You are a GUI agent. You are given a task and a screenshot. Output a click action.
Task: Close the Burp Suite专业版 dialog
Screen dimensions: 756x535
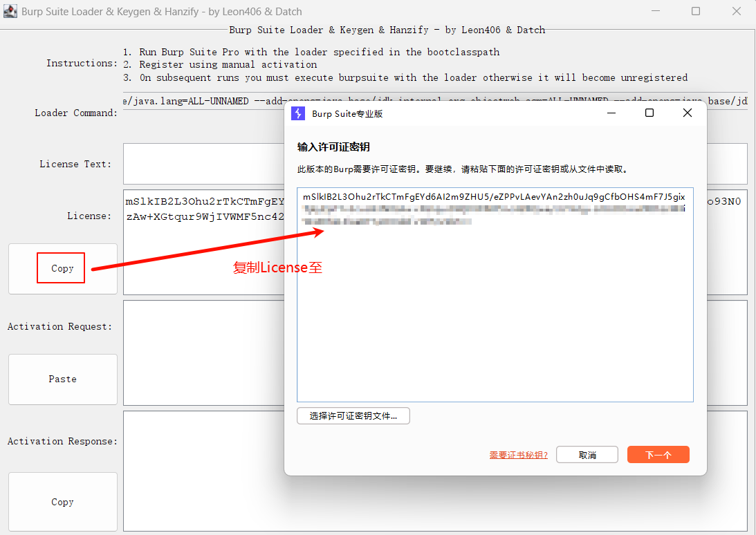point(688,113)
